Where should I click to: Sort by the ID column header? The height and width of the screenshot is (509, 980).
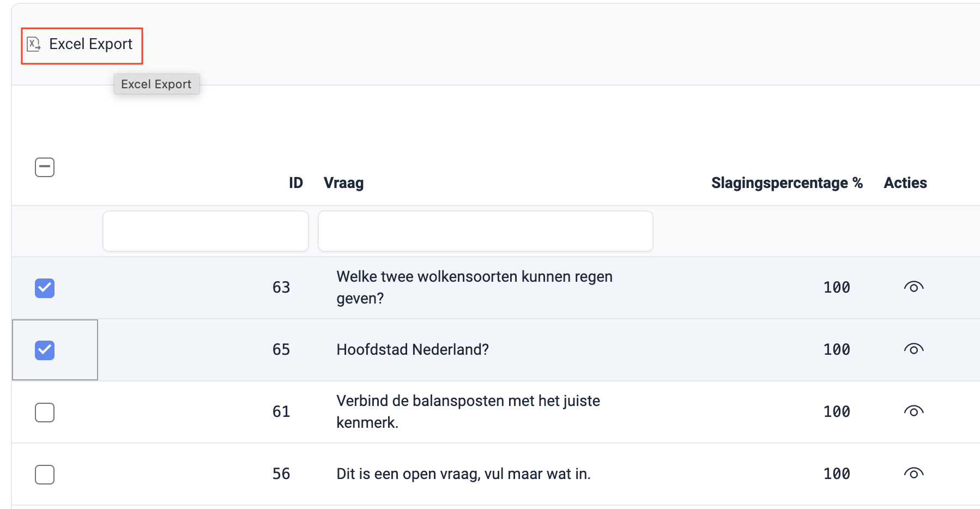tap(295, 183)
